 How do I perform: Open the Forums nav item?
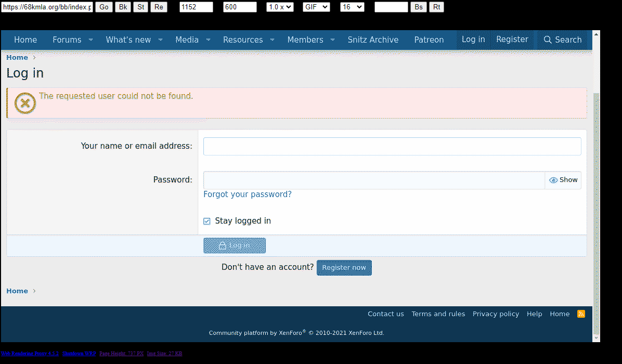point(67,40)
